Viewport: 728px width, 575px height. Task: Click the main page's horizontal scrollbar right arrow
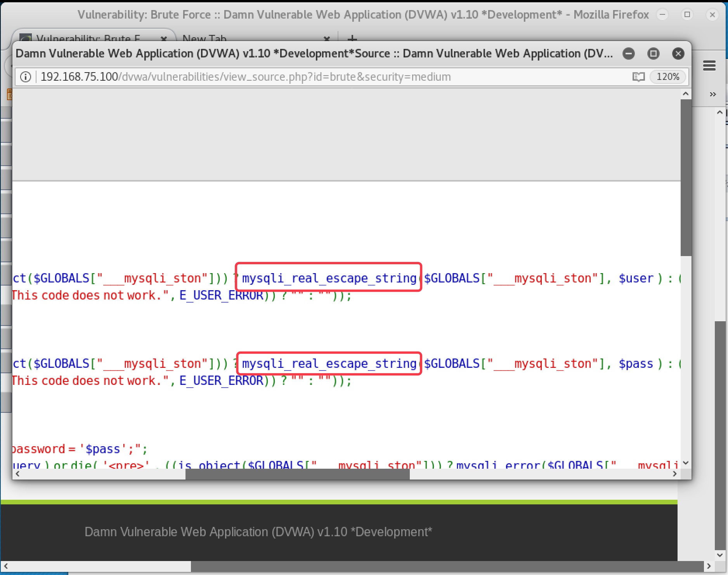pyautogui.click(x=709, y=566)
